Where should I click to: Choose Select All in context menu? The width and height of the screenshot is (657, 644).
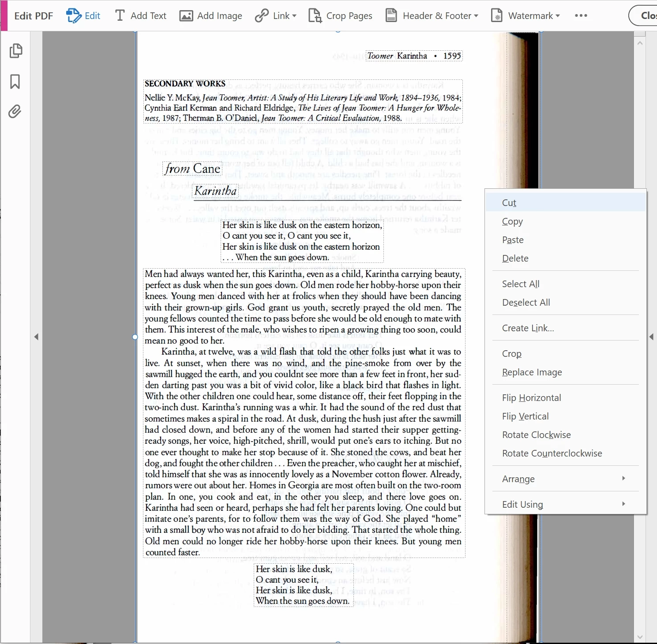coord(566,284)
